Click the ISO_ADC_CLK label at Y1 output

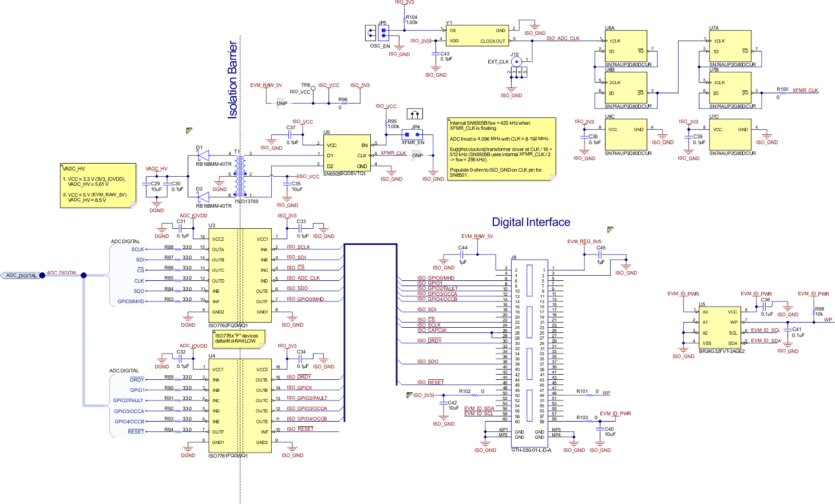(563, 38)
